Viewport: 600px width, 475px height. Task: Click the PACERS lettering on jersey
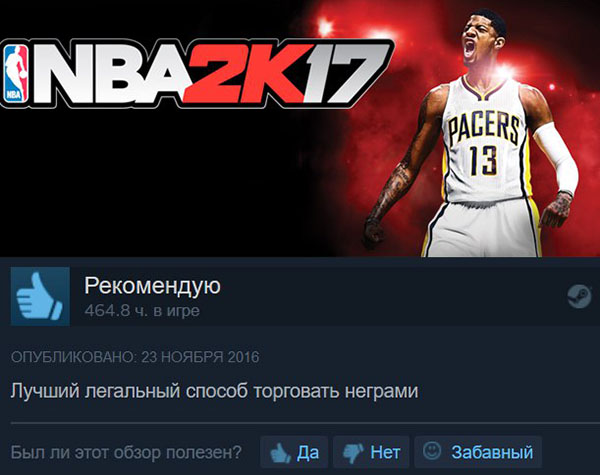coord(484,127)
